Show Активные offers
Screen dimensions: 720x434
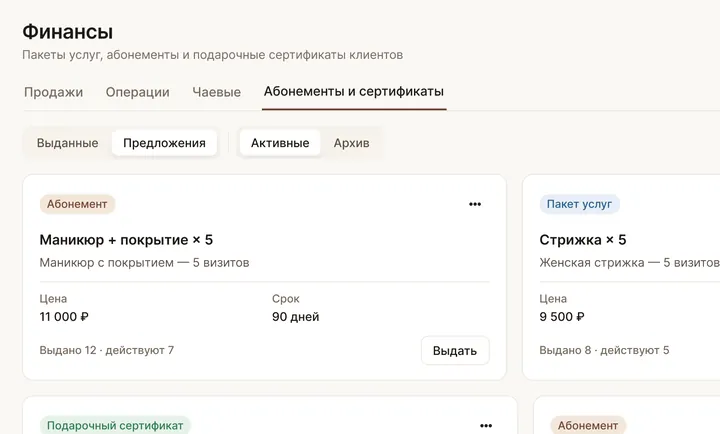[280, 143]
